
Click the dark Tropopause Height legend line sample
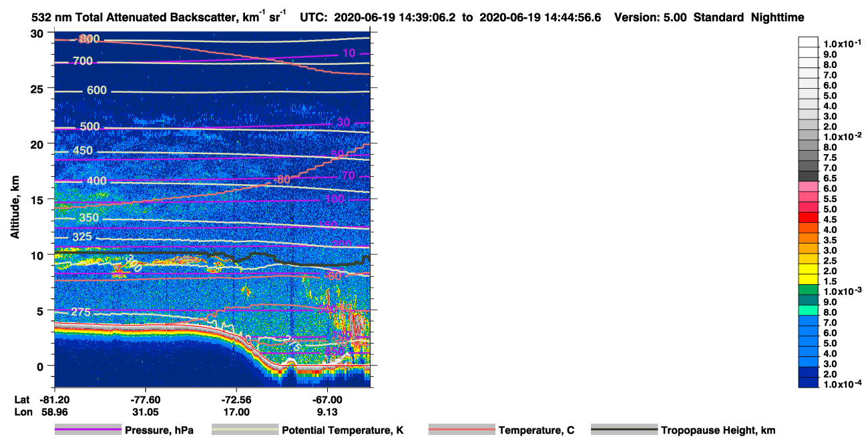click(624, 430)
